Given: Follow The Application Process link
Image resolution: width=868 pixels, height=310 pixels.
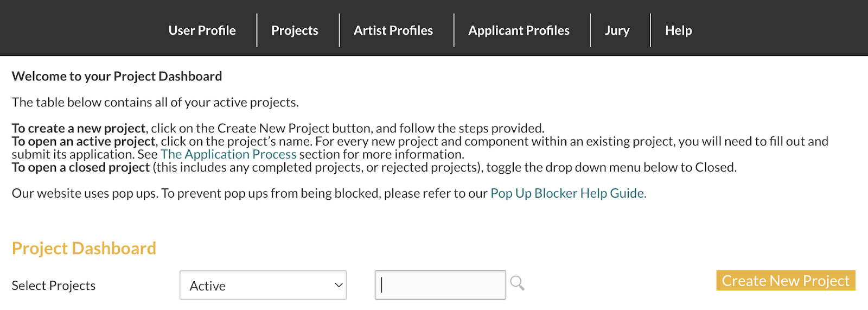Looking at the screenshot, I should click(228, 154).
